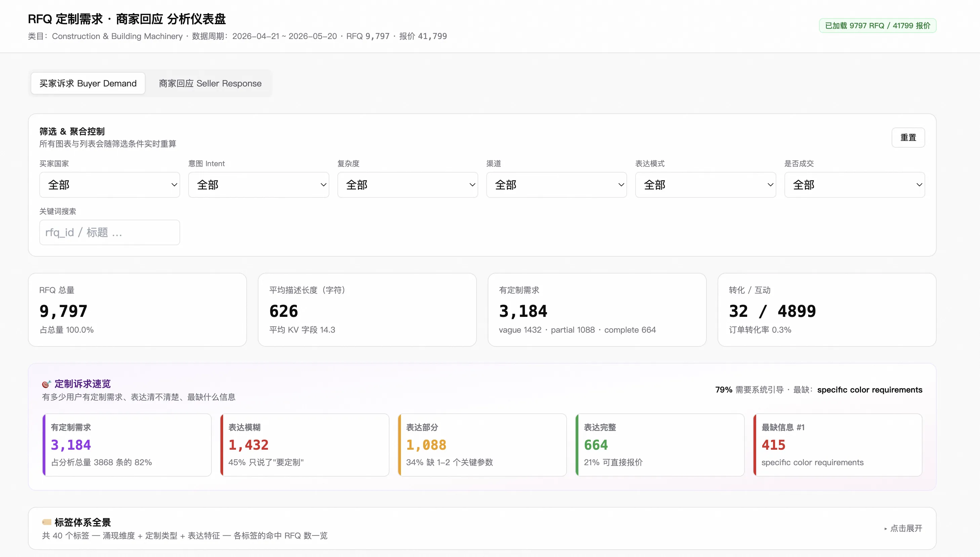980x557 pixels.
Task: Click the 重置 reset button
Action: tap(908, 137)
